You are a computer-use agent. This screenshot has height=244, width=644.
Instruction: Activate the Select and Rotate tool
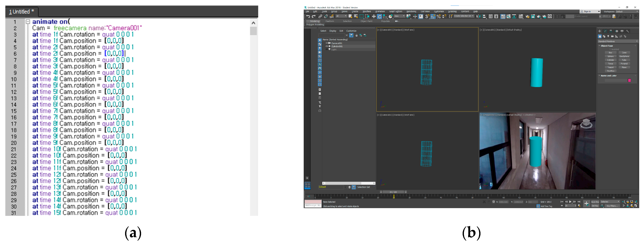tap(379, 17)
